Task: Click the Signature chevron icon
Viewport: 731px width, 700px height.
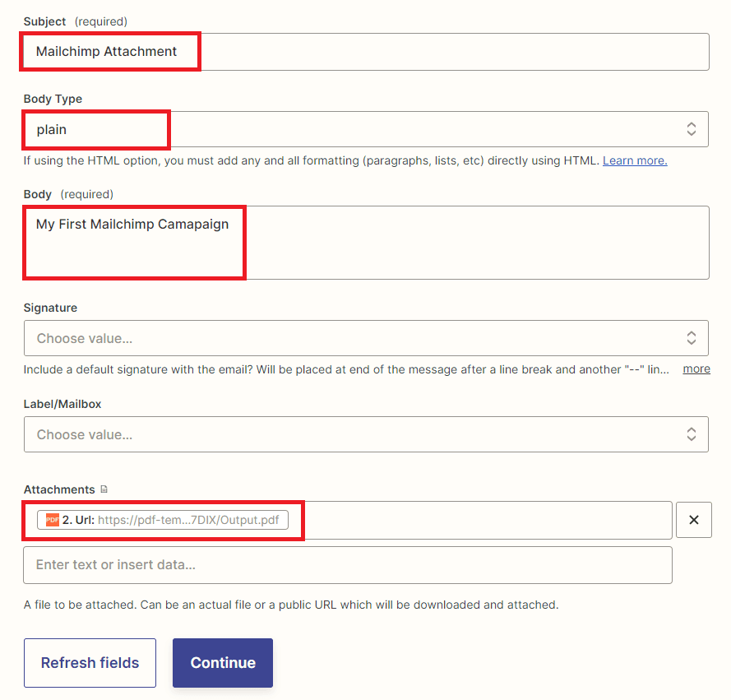Action: [692, 337]
